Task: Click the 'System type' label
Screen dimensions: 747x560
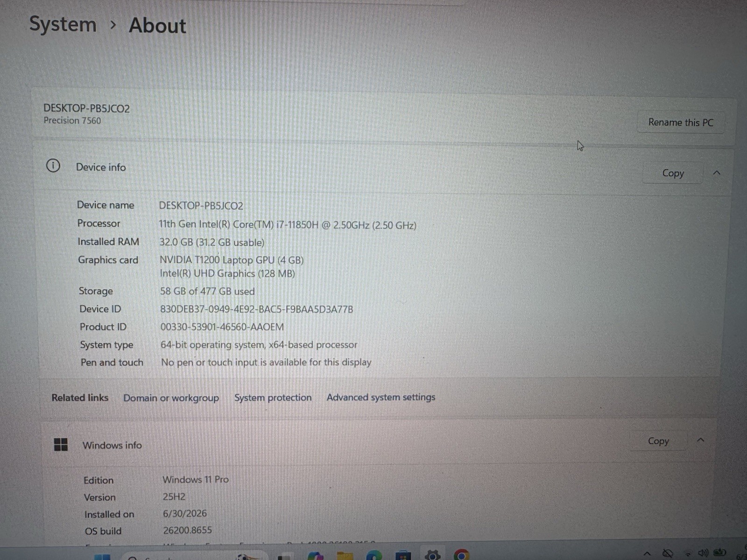Action: pos(106,345)
